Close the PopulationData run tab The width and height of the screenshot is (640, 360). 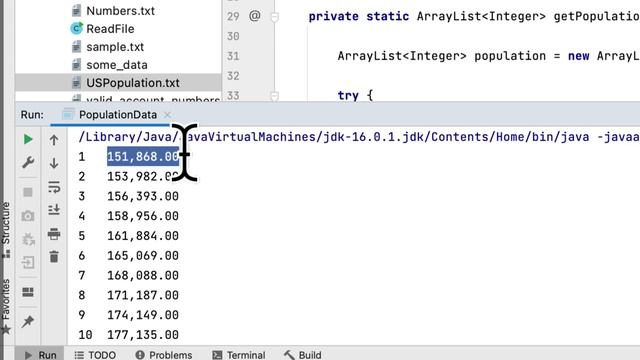point(167,115)
